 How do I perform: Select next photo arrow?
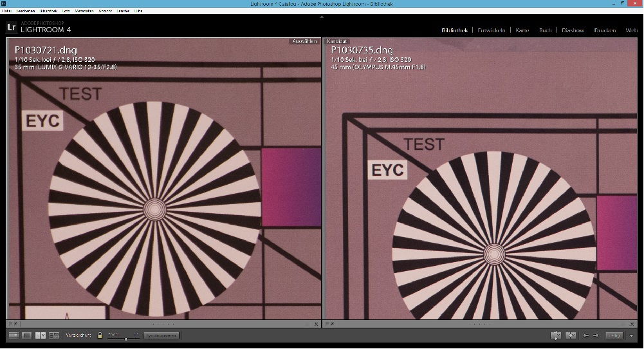click(x=596, y=335)
